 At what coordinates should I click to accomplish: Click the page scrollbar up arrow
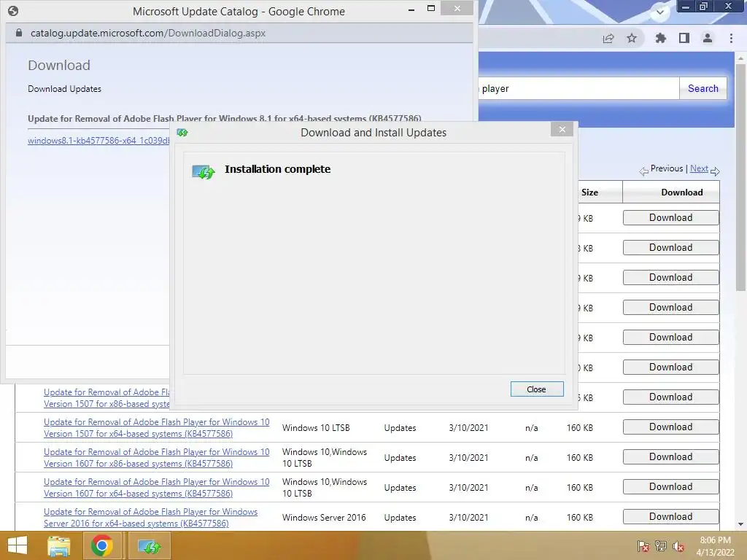[740, 58]
